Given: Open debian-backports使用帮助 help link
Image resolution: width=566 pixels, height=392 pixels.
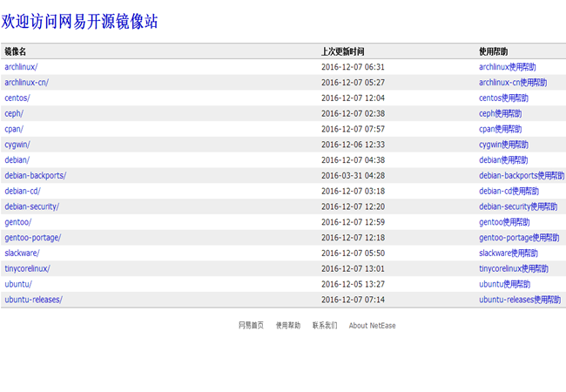Looking at the screenshot, I should pyautogui.click(x=522, y=175).
